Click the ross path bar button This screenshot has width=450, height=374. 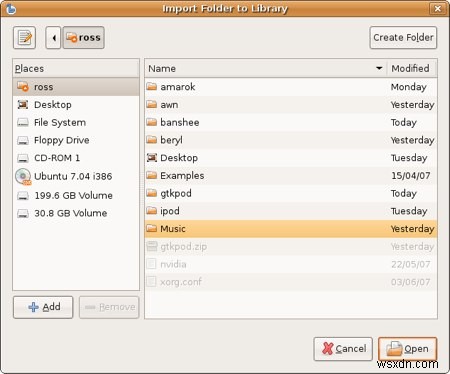84,38
